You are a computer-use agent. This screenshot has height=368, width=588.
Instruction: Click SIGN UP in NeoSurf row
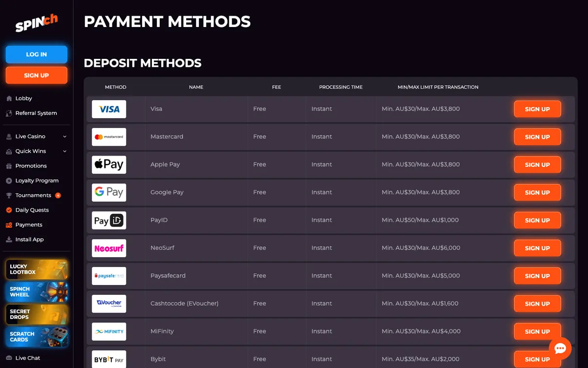pos(538,248)
